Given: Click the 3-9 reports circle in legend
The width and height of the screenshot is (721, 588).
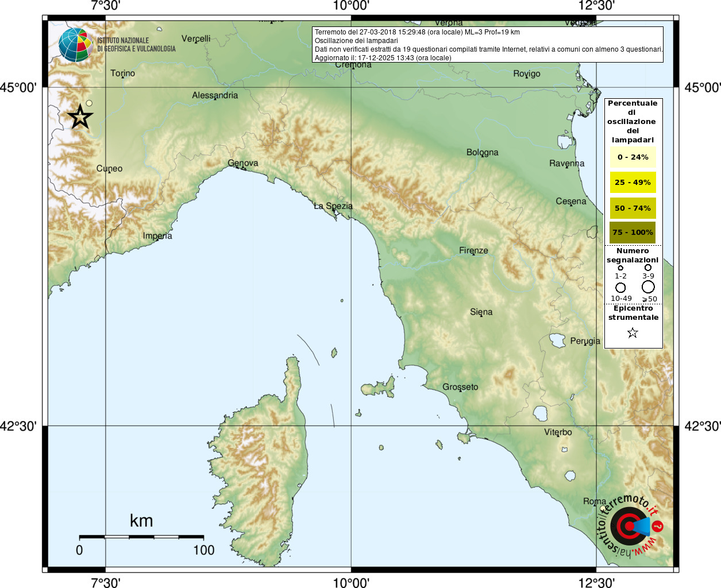Looking at the screenshot, I should coord(648,268).
